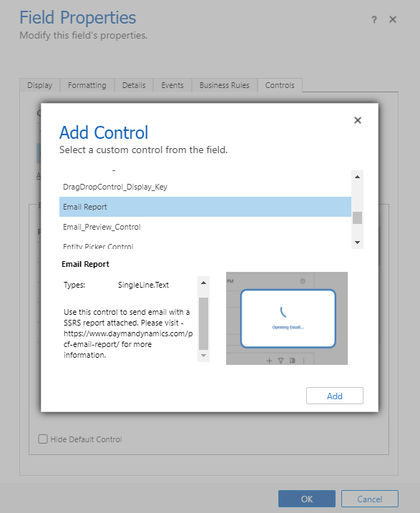Click the daymandynamics.com URL text
The width and height of the screenshot is (420, 513).
(x=128, y=338)
